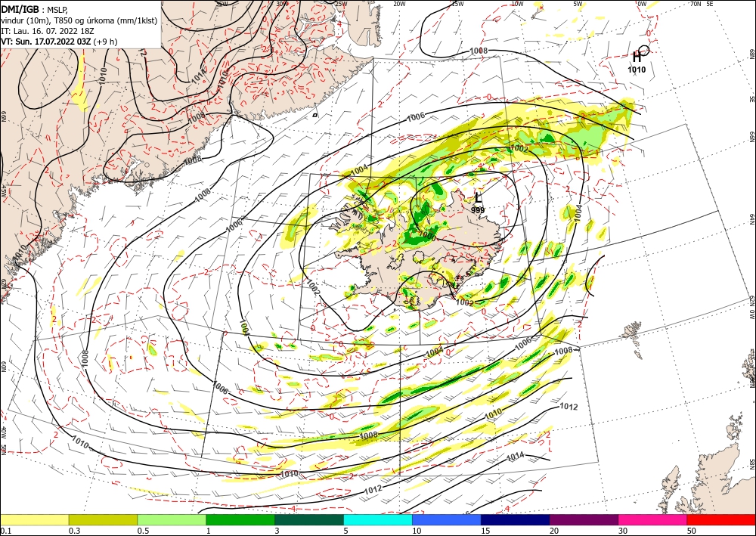Click the H high-pressure marker labeled 1010

[637, 57]
